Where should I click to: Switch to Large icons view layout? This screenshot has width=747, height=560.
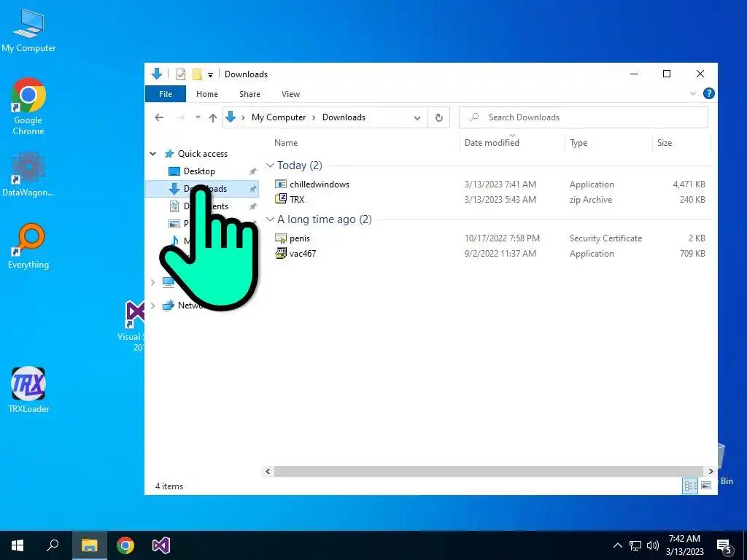[706, 486]
